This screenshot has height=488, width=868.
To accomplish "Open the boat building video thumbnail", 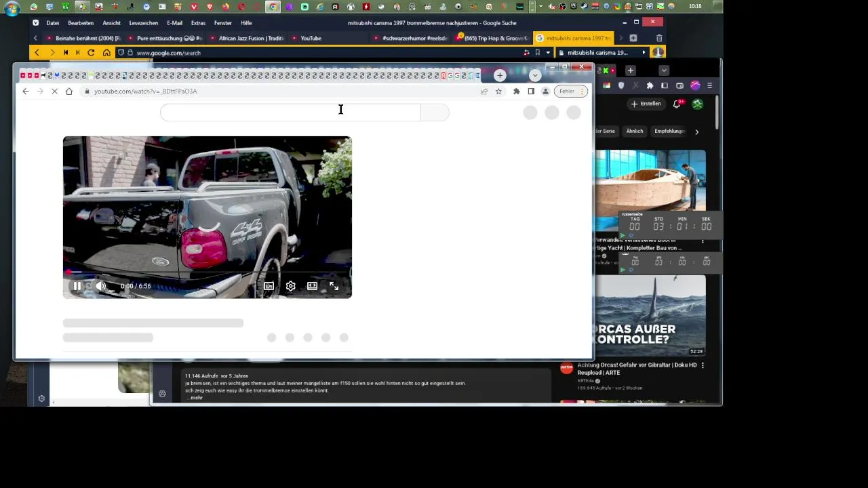I will tap(650, 181).
